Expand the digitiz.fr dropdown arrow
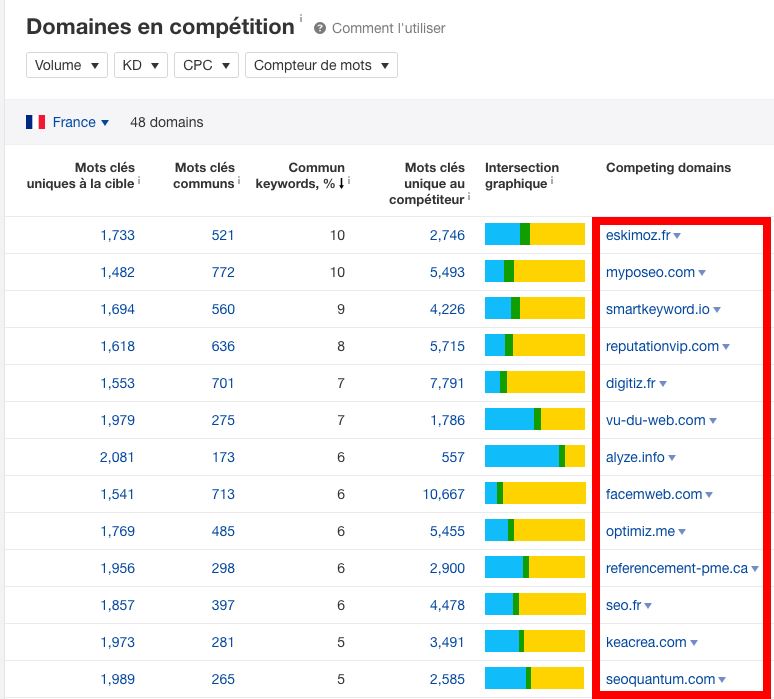Image resolution: width=774 pixels, height=699 pixels. [x=663, y=384]
